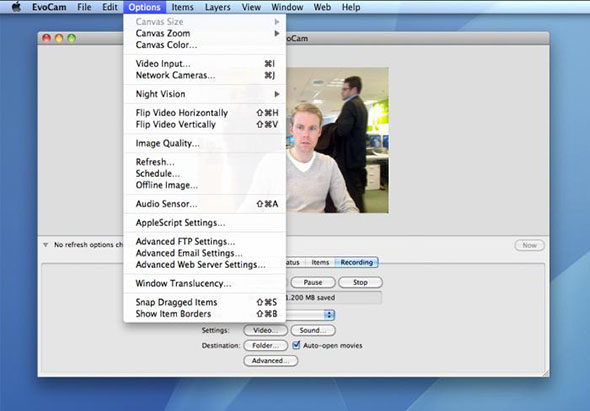Viewport: 590px width, 411px height.
Task: Open Image Quality settings
Action: click(x=205, y=143)
